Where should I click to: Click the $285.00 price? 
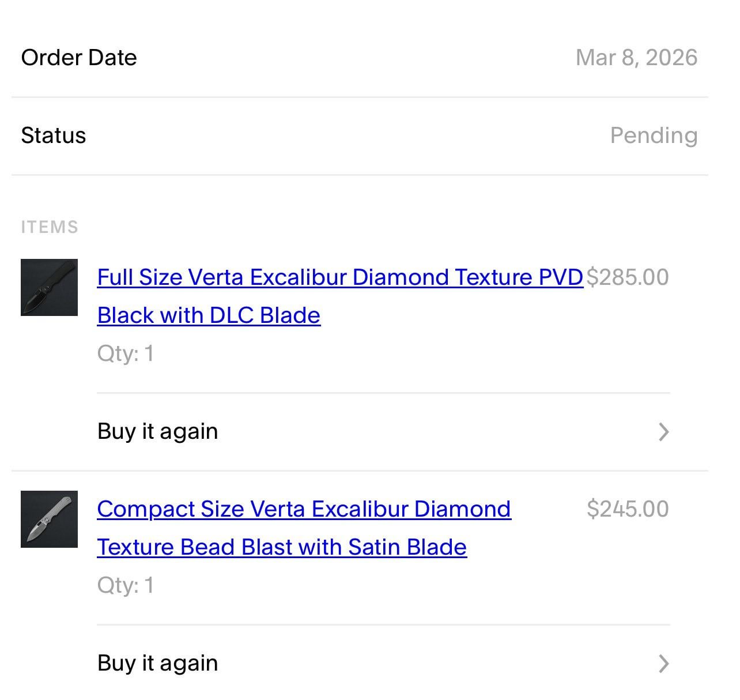627,277
